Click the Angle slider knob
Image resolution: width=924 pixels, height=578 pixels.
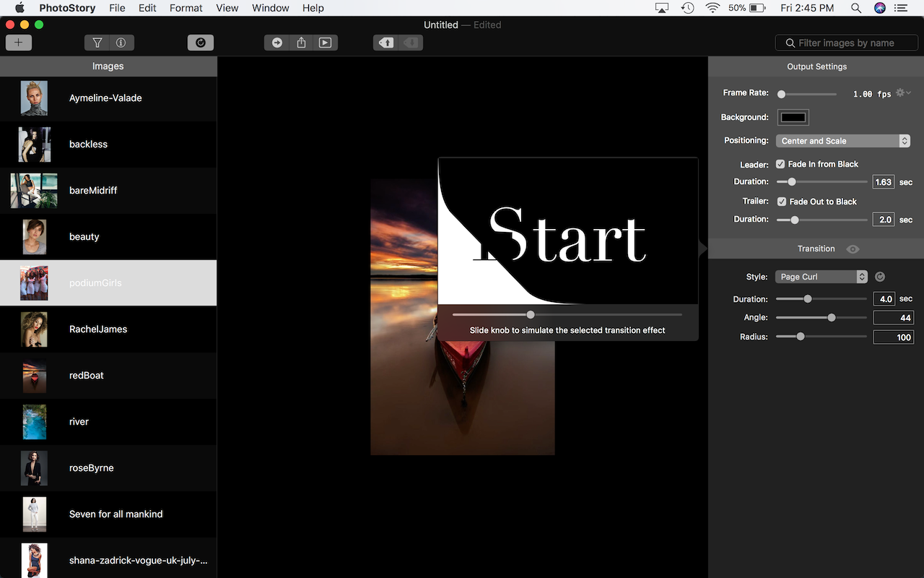(x=832, y=317)
